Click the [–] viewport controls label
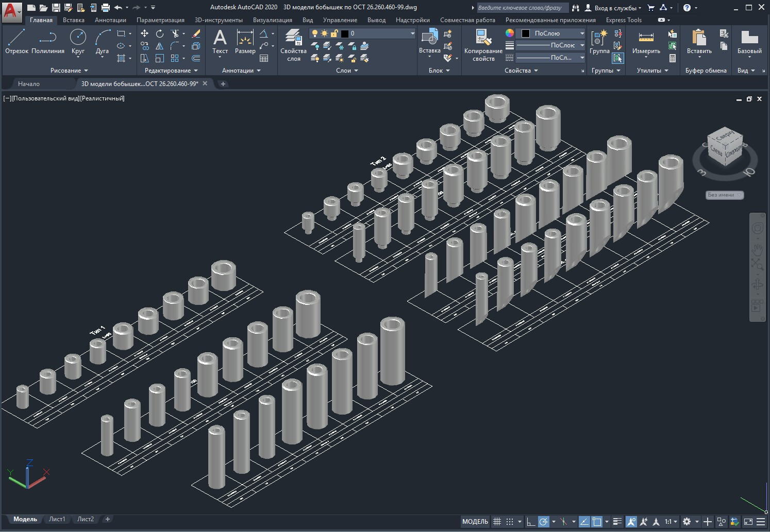 [7, 98]
